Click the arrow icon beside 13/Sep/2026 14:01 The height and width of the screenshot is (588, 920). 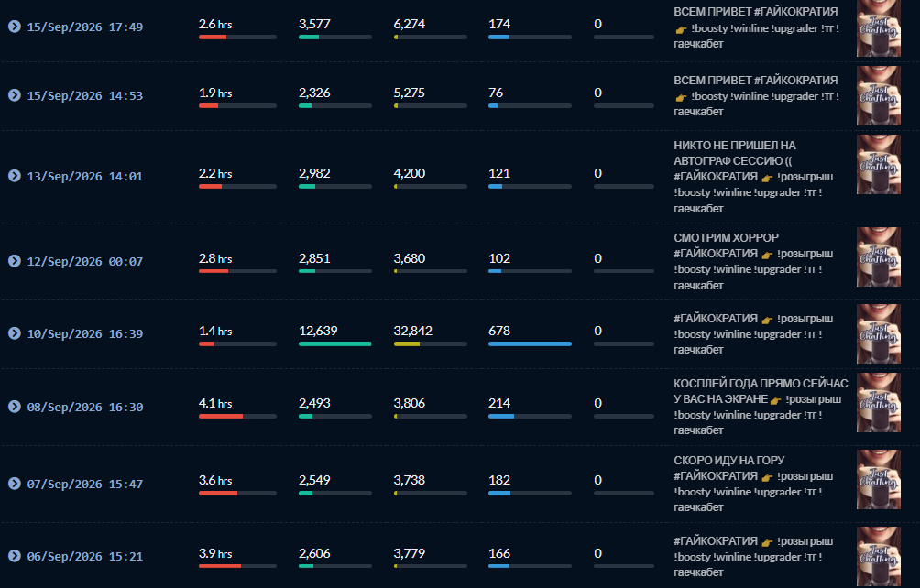point(15,176)
